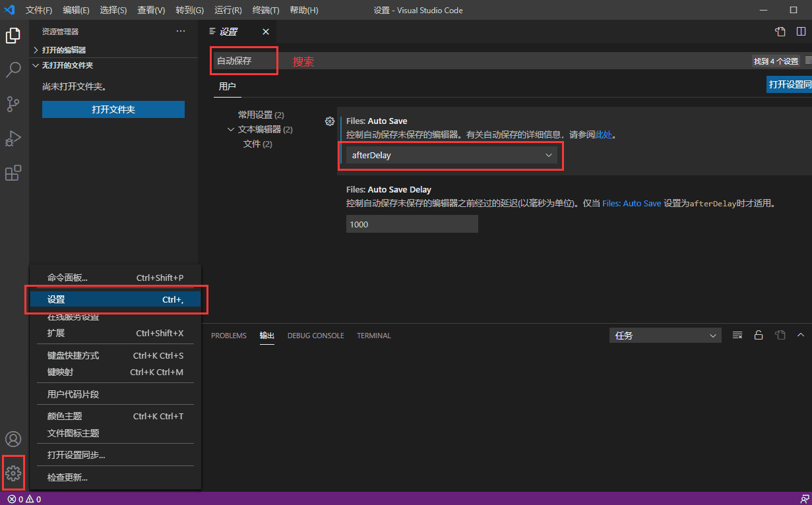The height and width of the screenshot is (505, 812).
Task: Close the 设置 editor tab
Action: pyautogui.click(x=266, y=32)
